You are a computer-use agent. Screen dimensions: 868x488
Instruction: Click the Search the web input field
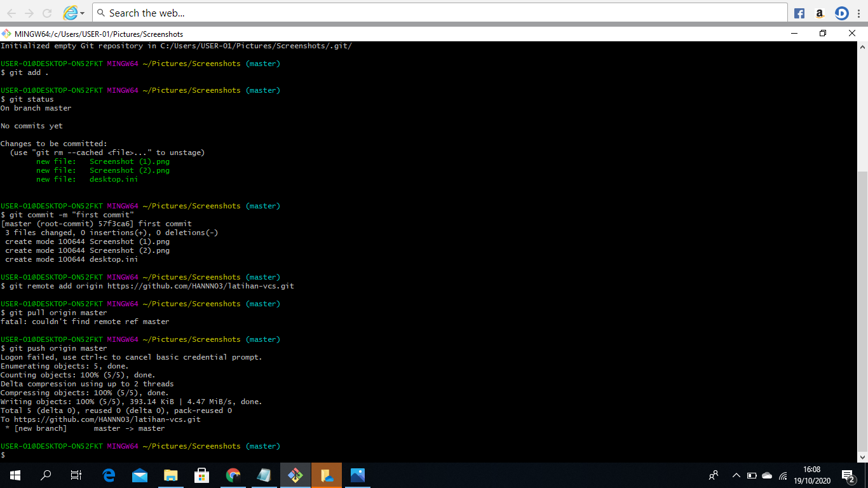(440, 13)
